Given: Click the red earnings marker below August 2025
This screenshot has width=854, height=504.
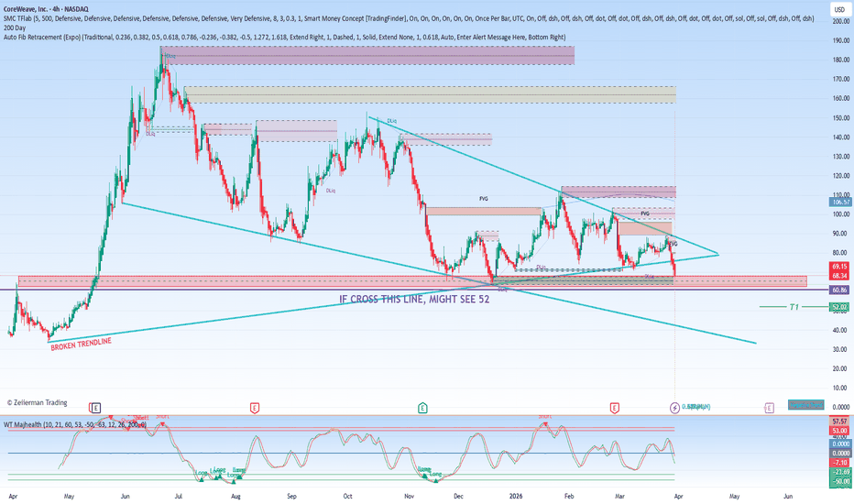Looking at the screenshot, I should point(253,406).
